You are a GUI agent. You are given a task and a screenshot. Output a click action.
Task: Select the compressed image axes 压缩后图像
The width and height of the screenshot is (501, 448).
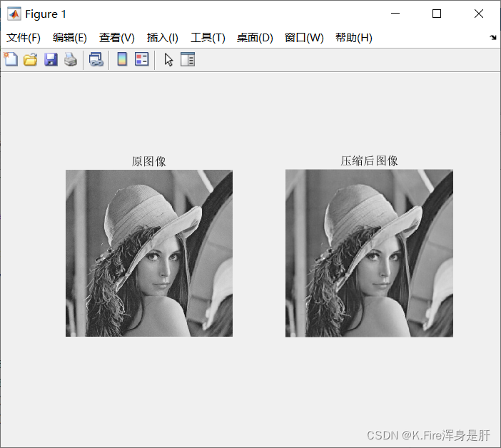pos(369,253)
